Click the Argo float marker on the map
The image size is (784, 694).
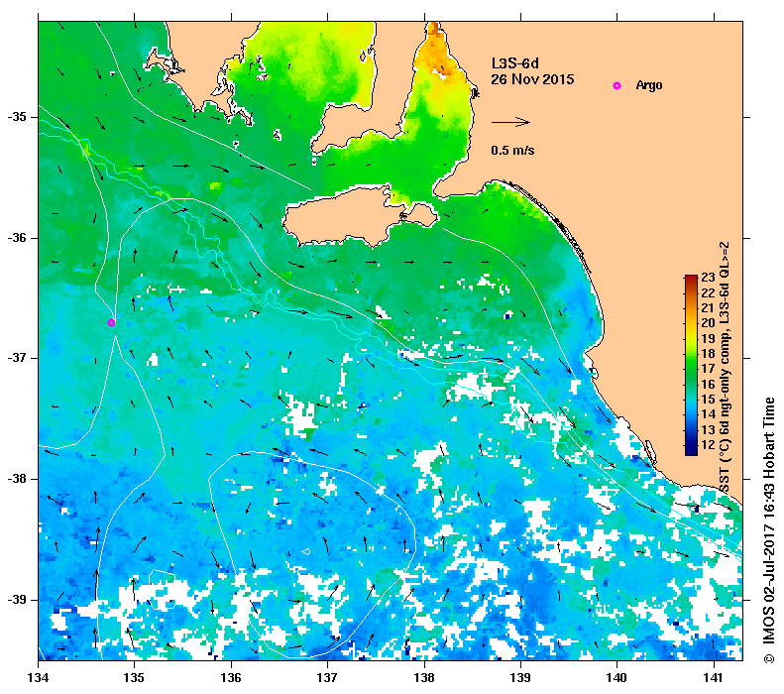pos(111,322)
